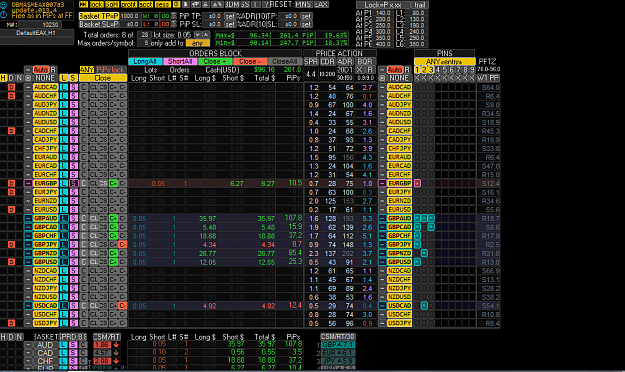Click green C+ button in GBPAUD row
Image resolution: width=625 pixels, height=372 pixels.
tap(113, 218)
